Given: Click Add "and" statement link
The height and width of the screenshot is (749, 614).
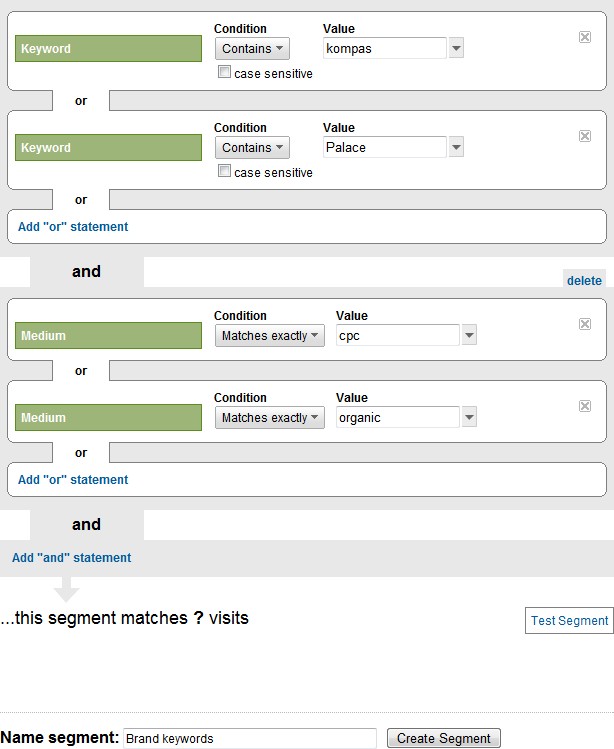Looking at the screenshot, I should [x=71, y=558].
